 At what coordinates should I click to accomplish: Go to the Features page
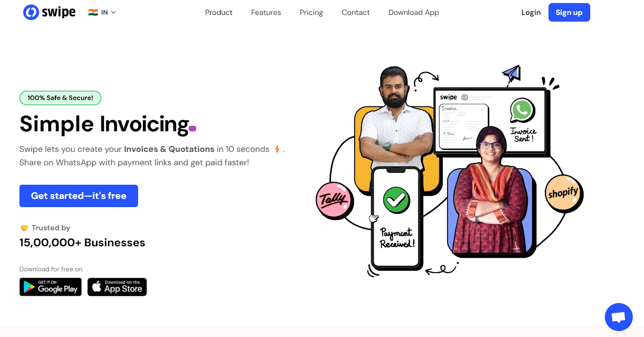[x=266, y=12]
